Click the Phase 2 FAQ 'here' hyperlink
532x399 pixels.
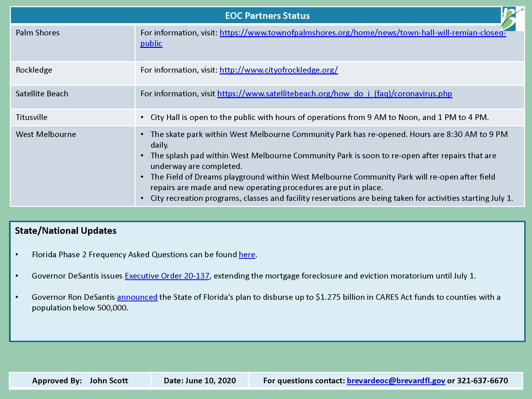(246, 255)
